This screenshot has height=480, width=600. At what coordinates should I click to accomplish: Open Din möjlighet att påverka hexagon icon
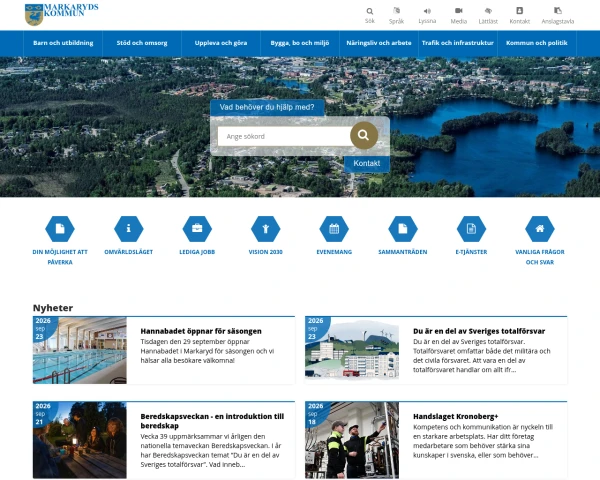click(x=60, y=229)
